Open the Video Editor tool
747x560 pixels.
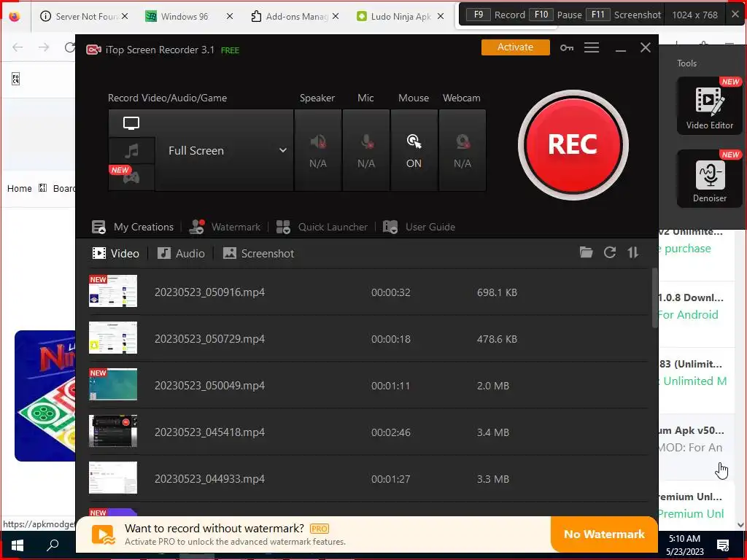pyautogui.click(x=709, y=106)
